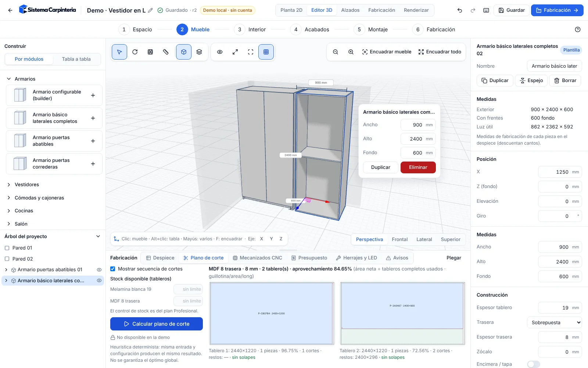Click the rotate tool icon
This screenshot has height=368, width=588.
click(x=135, y=52)
